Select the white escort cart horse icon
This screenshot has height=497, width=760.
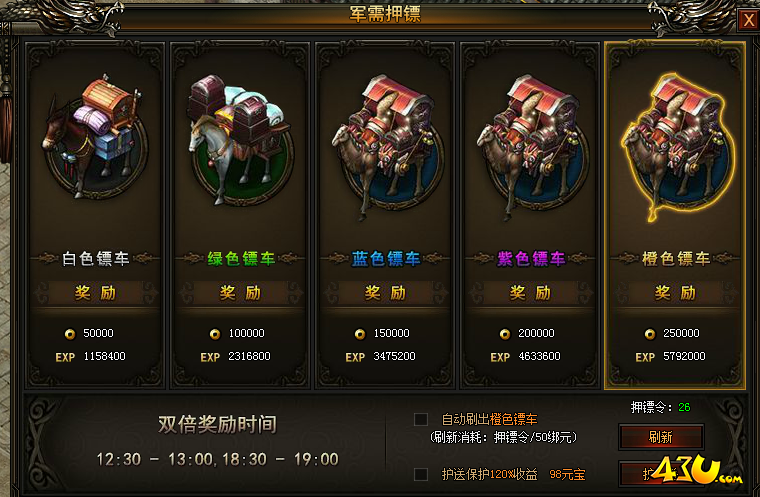coord(95,138)
